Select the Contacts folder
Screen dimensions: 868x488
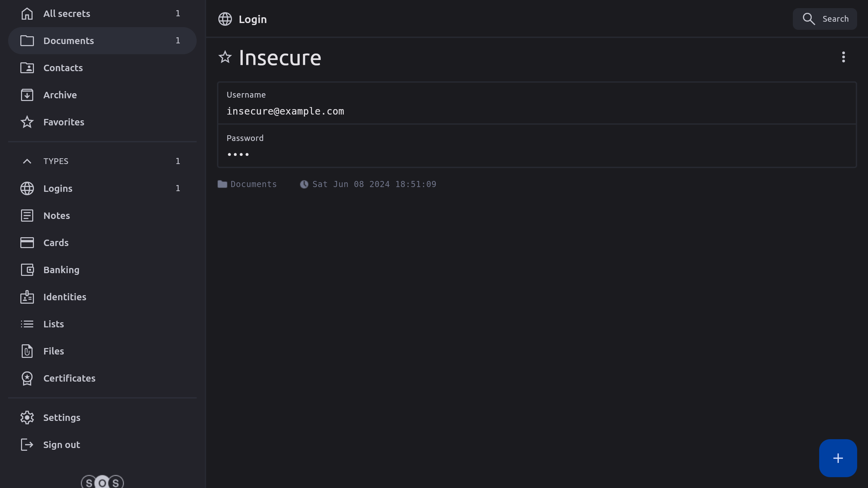63,68
